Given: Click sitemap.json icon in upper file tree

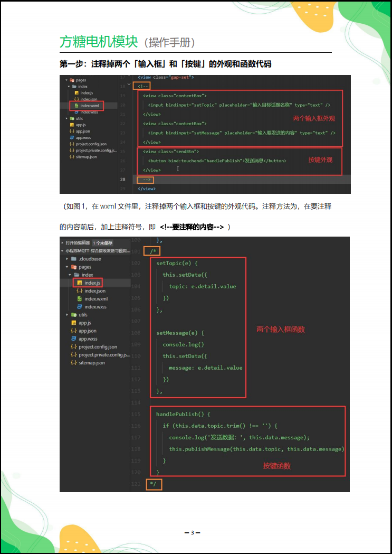Looking at the screenshot, I should click(x=72, y=156).
